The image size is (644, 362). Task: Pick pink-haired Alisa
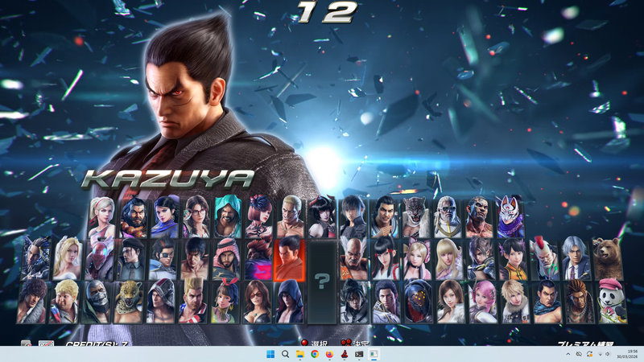pos(482,302)
